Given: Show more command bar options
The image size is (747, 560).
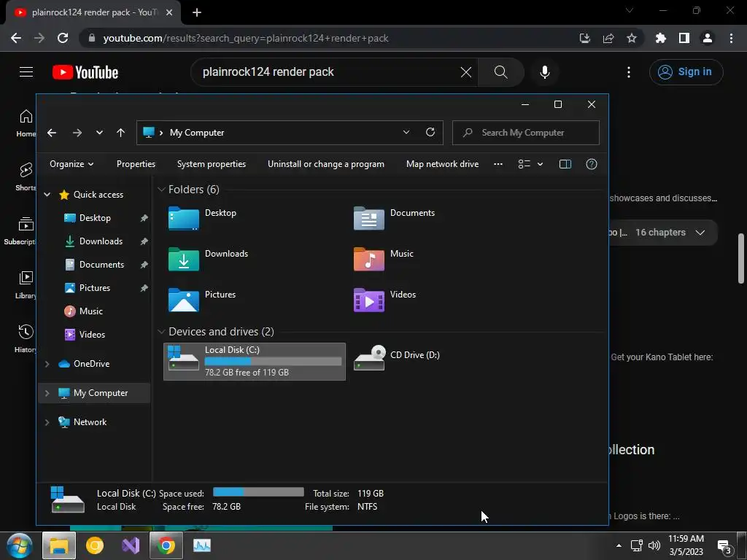Looking at the screenshot, I should [498, 164].
